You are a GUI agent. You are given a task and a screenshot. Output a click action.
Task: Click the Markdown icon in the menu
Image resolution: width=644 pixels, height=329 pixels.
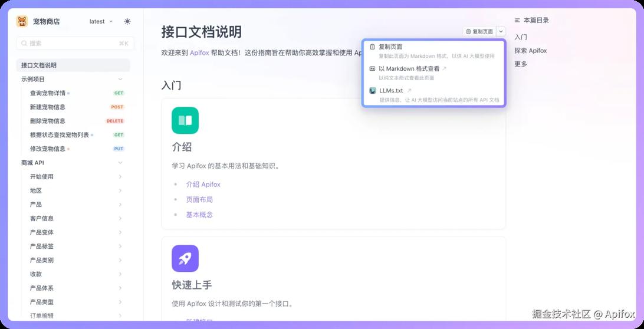tap(373, 68)
